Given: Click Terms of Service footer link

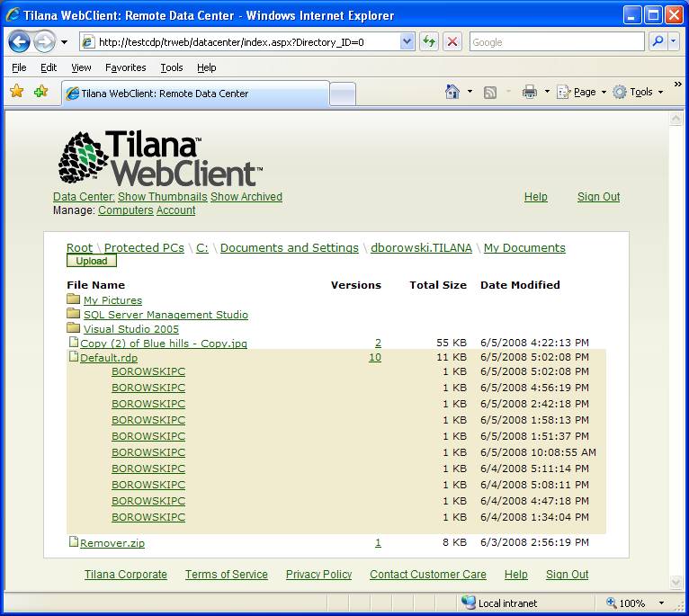Looking at the screenshot, I should click(x=227, y=575).
